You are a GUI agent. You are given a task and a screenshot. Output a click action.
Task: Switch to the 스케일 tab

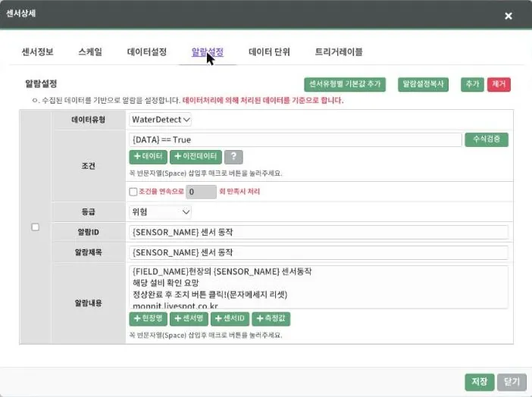90,52
